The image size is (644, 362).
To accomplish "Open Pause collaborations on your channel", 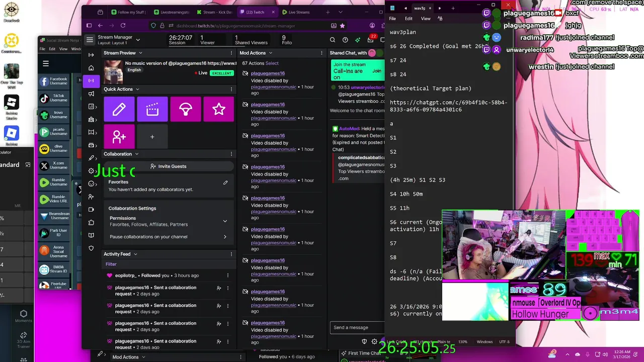I will (x=169, y=237).
